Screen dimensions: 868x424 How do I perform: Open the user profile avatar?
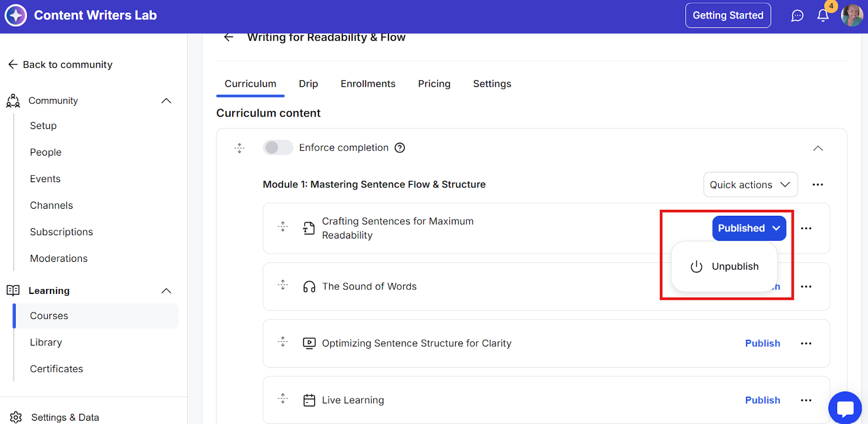click(x=852, y=16)
